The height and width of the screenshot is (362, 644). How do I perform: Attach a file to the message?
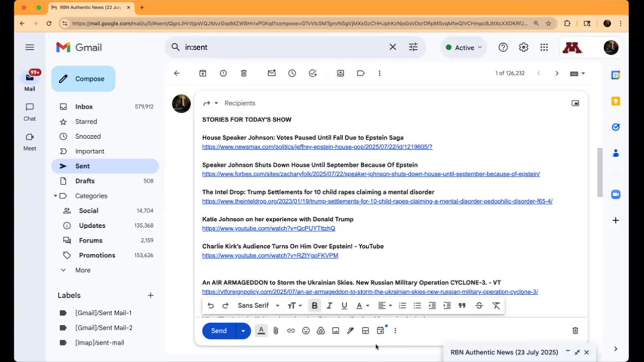(276, 331)
